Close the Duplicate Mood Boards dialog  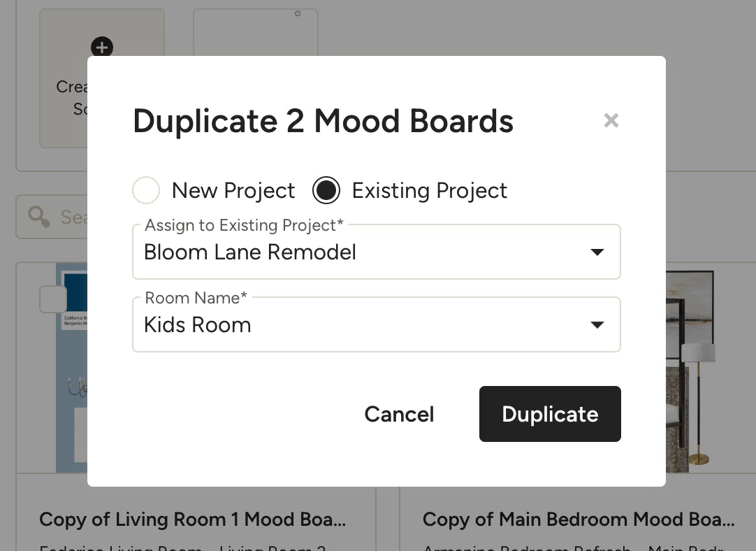[611, 121]
